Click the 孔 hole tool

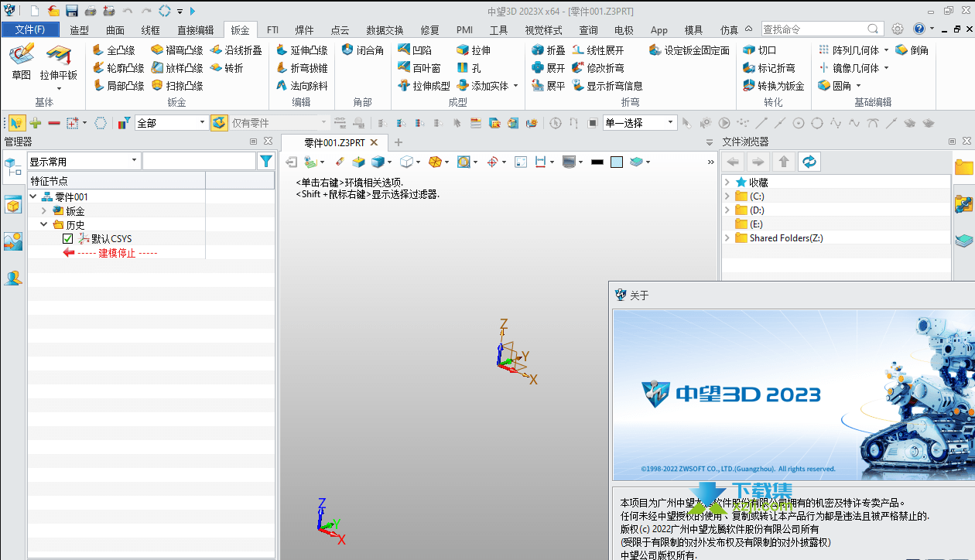tap(469, 68)
